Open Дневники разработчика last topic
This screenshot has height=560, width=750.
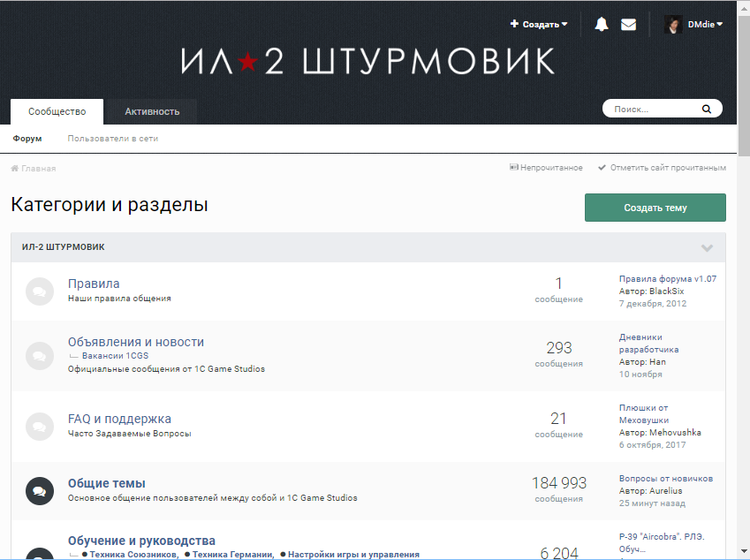[648, 344]
